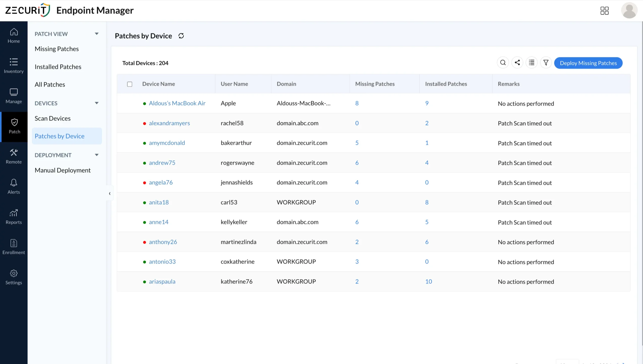Open alexandramyers device link

(169, 123)
